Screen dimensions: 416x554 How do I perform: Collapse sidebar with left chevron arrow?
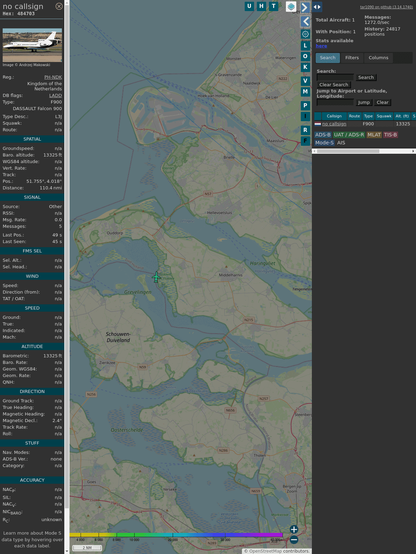coord(305,22)
